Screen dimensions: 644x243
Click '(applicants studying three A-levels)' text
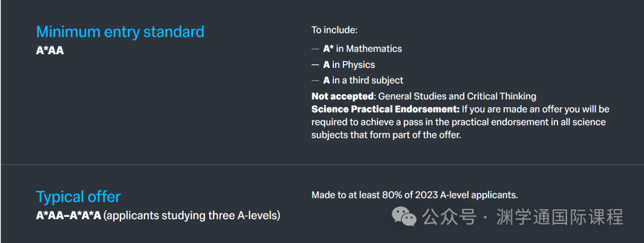192,216
